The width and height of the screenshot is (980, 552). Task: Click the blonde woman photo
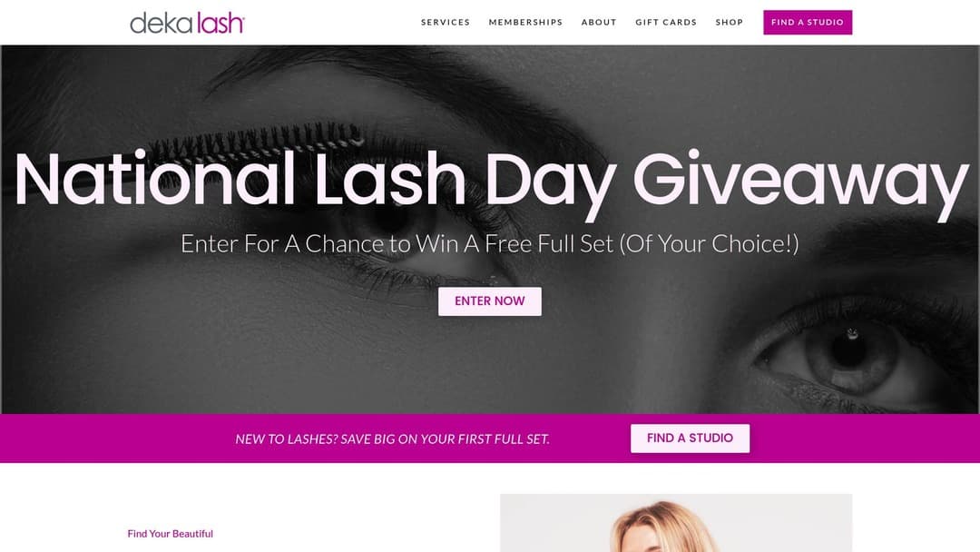pyautogui.click(x=676, y=523)
